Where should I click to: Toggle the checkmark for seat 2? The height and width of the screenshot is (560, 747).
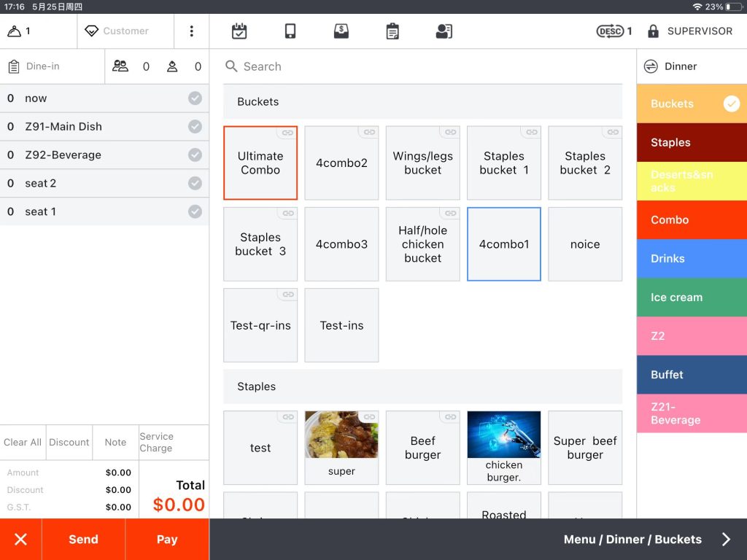pos(195,183)
